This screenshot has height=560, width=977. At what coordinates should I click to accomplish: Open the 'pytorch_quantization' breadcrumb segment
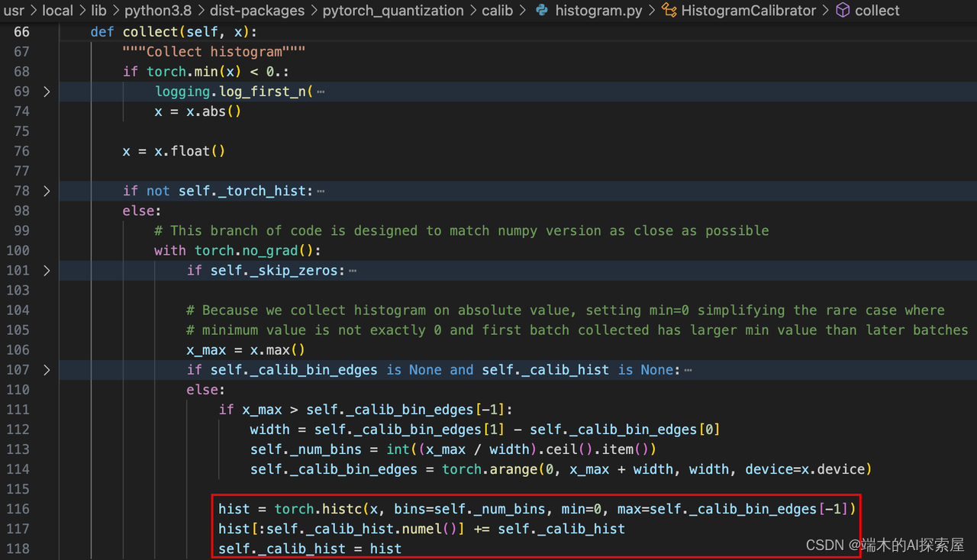[393, 11]
